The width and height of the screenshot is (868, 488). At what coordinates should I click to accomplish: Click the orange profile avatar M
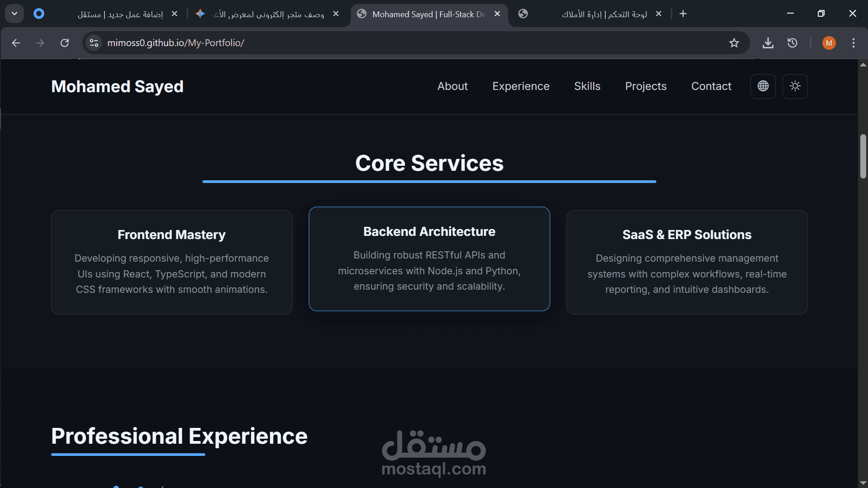click(829, 43)
